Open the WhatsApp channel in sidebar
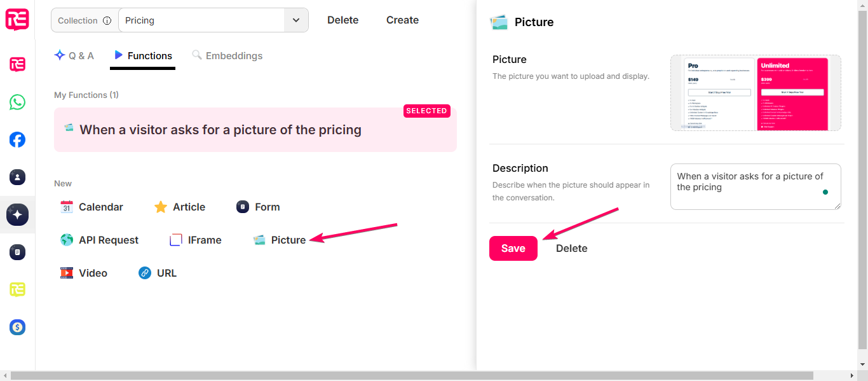The width and height of the screenshot is (868, 381). coord(17,102)
